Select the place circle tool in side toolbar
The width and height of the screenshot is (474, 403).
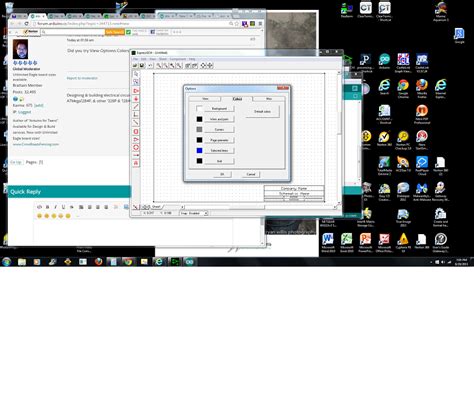click(136, 148)
